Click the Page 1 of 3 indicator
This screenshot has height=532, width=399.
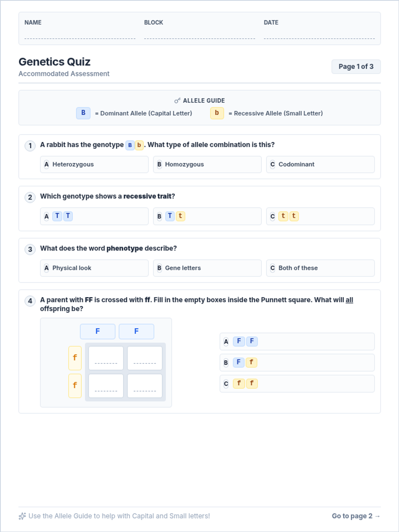[x=356, y=66]
